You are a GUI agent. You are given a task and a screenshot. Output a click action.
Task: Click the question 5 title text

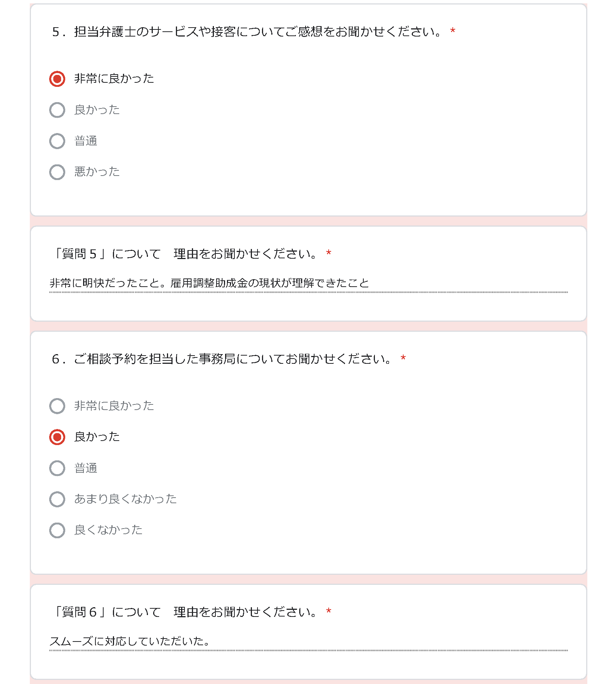point(247,32)
